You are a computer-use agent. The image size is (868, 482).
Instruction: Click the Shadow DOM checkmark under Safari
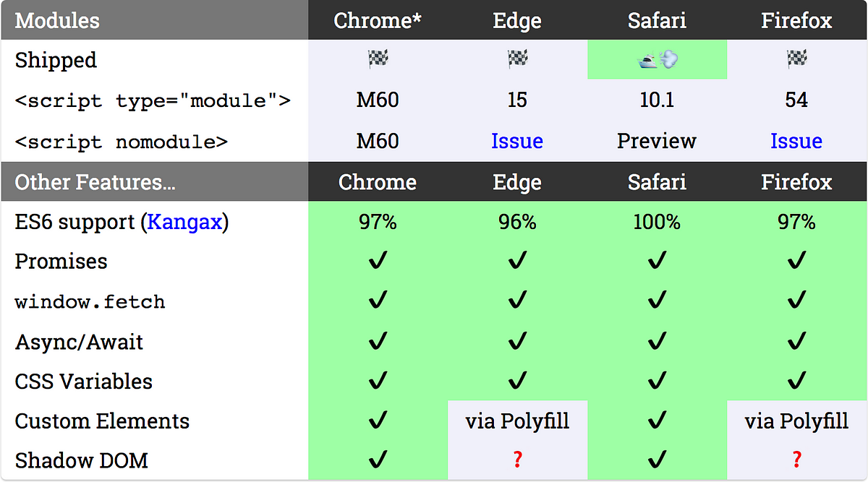[x=657, y=459]
